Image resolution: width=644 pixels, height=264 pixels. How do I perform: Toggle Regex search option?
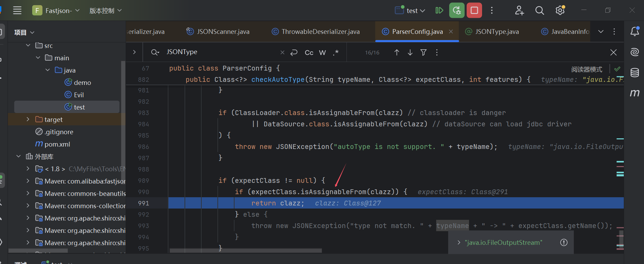pos(336,52)
